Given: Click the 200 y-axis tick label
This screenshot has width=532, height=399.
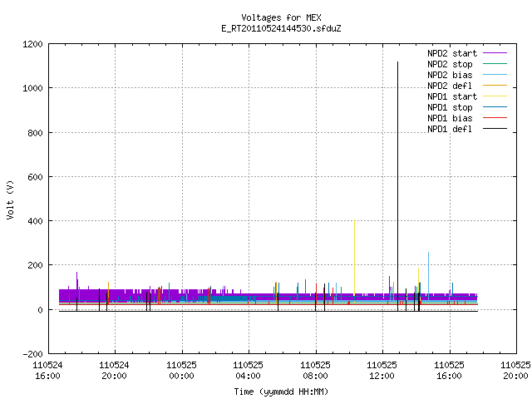Looking at the screenshot, I should [35, 266].
